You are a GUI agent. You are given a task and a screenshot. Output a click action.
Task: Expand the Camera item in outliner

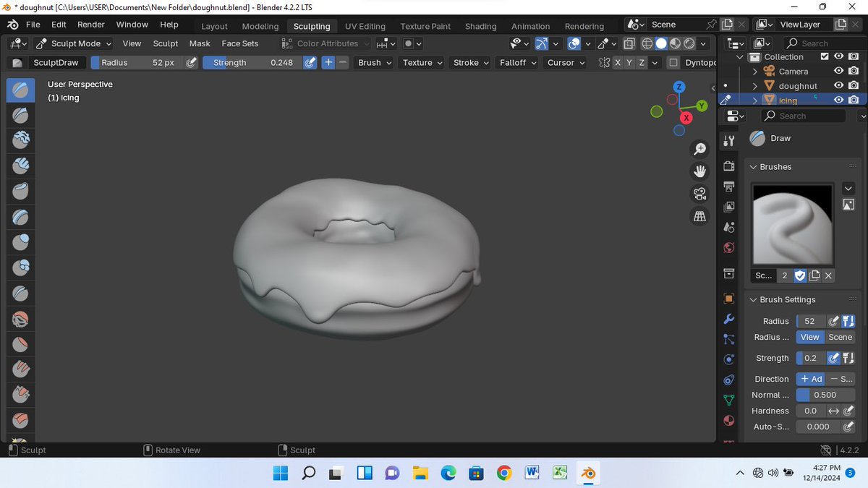click(x=755, y=71)
